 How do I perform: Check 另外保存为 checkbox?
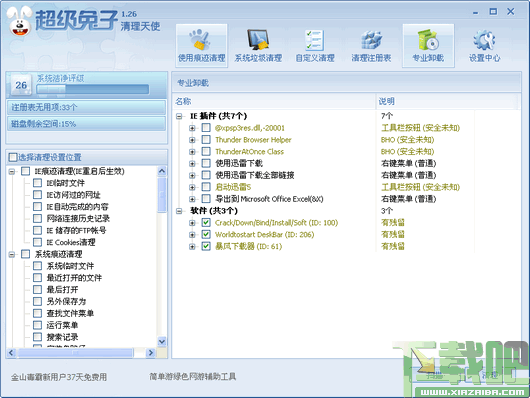click(37, 301)
